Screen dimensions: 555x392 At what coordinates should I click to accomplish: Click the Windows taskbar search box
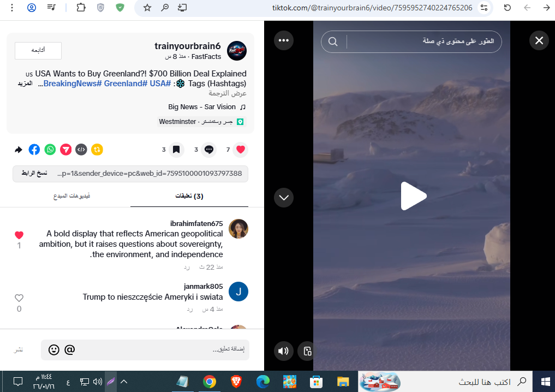pyautogui.click(x=445, y=382)
